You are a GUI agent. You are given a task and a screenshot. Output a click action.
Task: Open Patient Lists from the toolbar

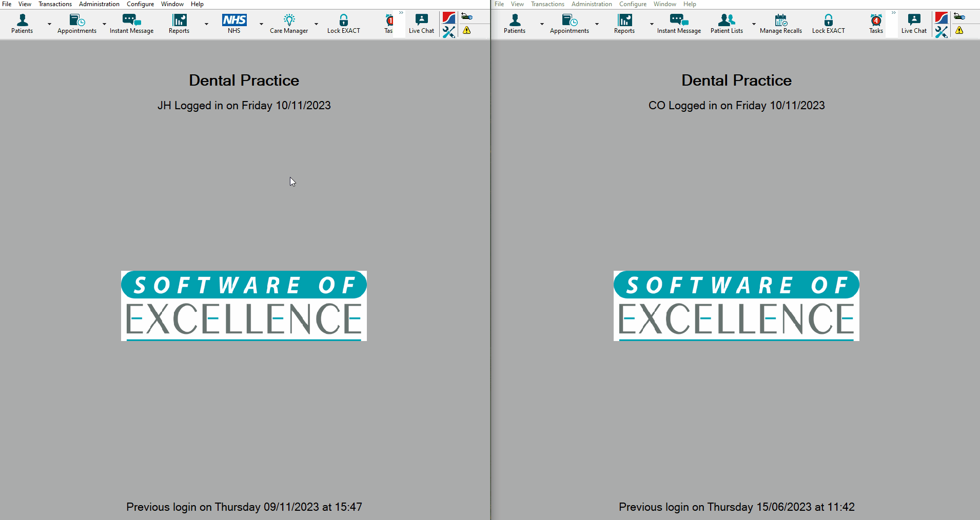[x=727, y=24]
